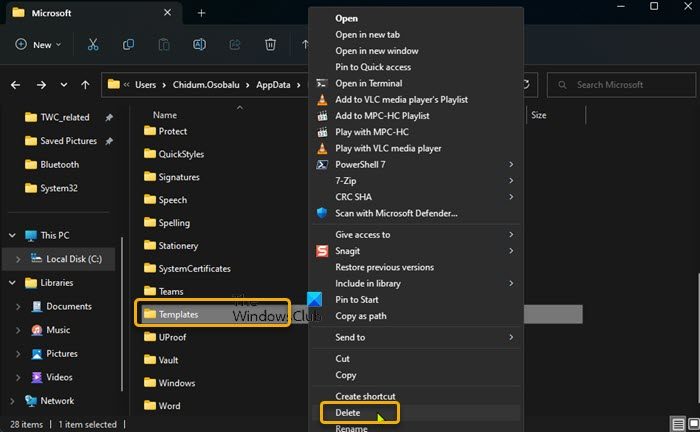
Task: Click the Cut scissors toolbar icon
Action: 93,45
